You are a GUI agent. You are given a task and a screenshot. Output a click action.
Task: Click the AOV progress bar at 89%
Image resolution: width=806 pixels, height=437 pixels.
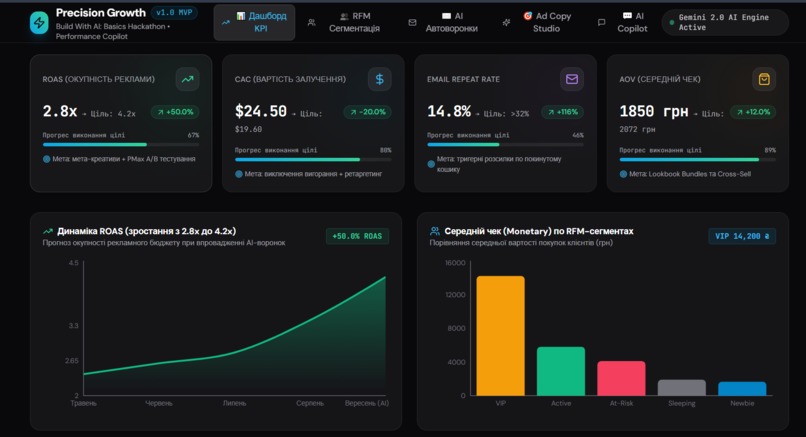[x=698, y=159]
